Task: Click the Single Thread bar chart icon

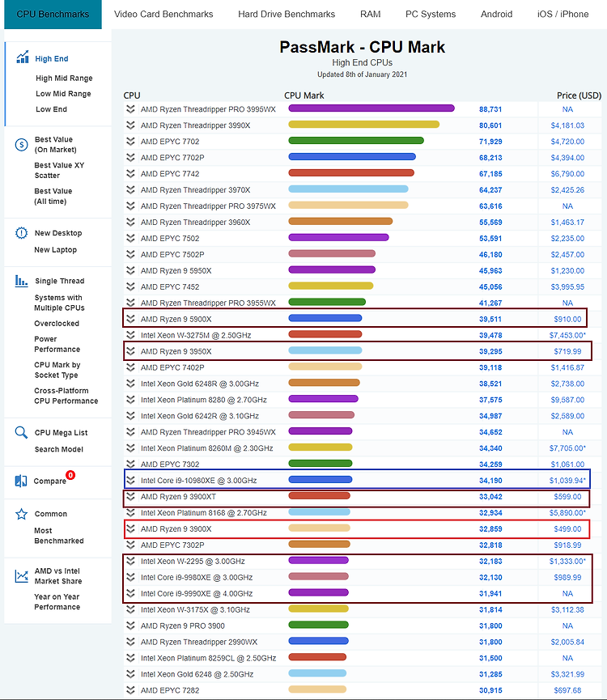Action: coord(21,281)
